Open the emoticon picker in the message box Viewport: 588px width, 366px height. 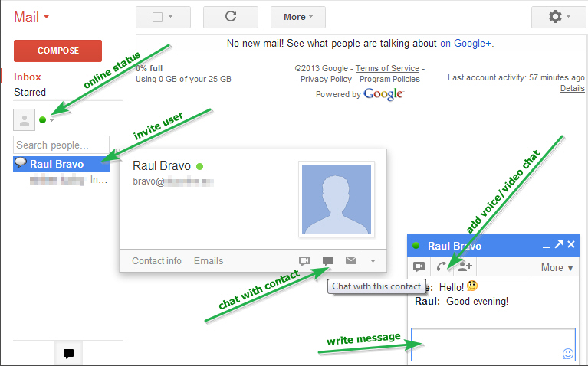568,353
